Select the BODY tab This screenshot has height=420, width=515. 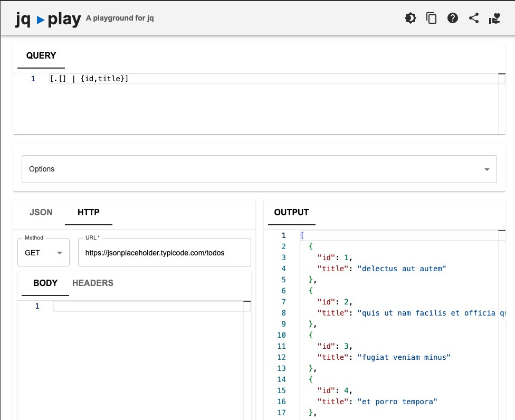[x=45, y=283]
